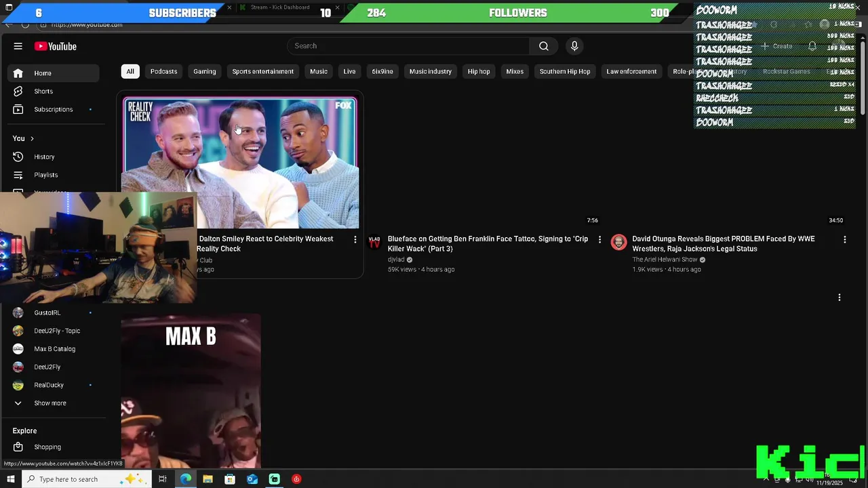Viewport: 868px width, 488px height.
Task: Select the Mixes filter chip
Action: (515, 71)
